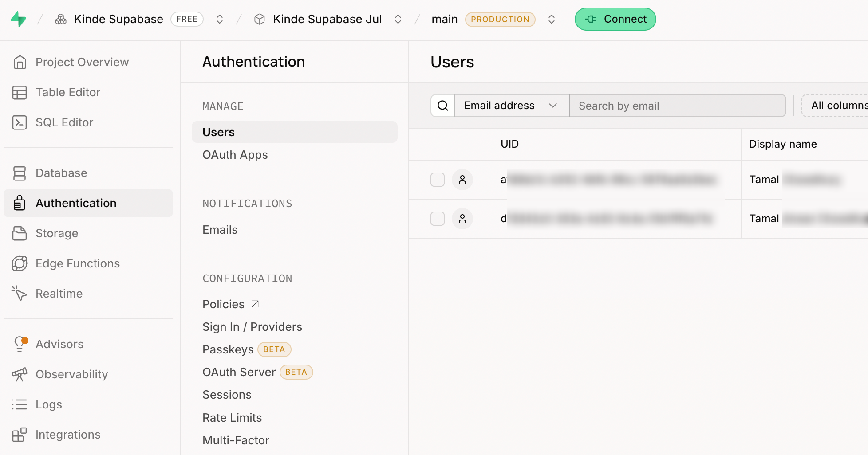Click Tamal display name in second row

[x=764, y=219]
